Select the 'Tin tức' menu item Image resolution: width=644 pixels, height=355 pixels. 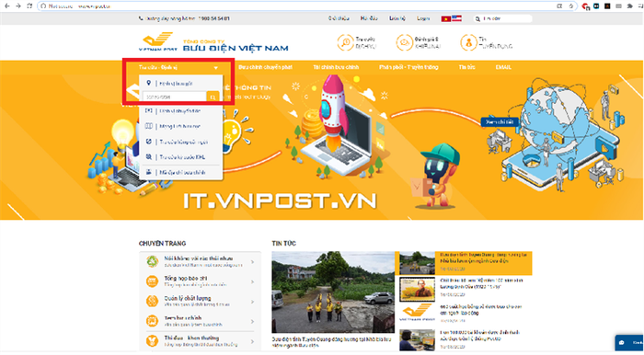467,67
